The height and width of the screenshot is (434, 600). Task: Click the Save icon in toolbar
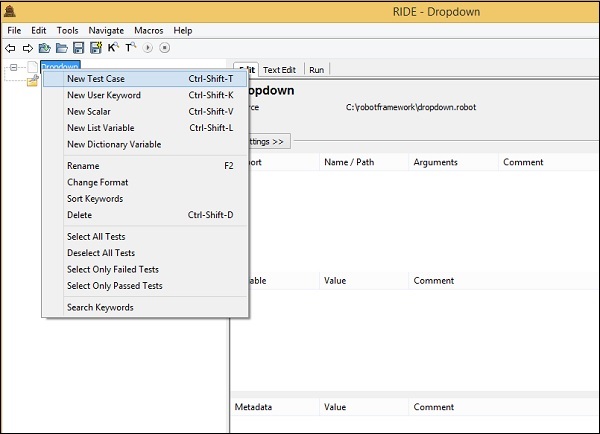pos(78,47)
